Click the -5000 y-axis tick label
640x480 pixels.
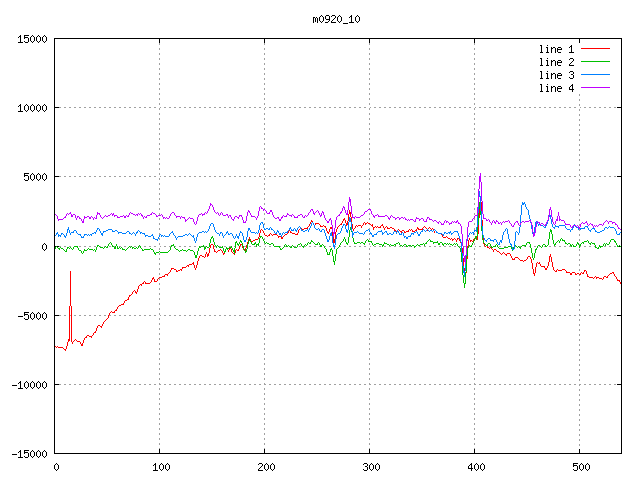(31, 315)
